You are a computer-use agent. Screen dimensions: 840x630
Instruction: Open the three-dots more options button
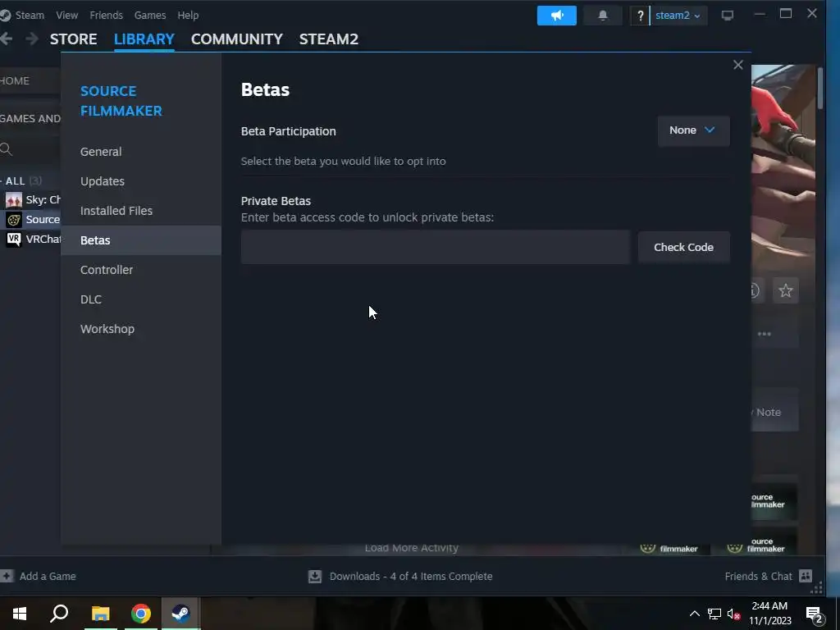(765, 334)
